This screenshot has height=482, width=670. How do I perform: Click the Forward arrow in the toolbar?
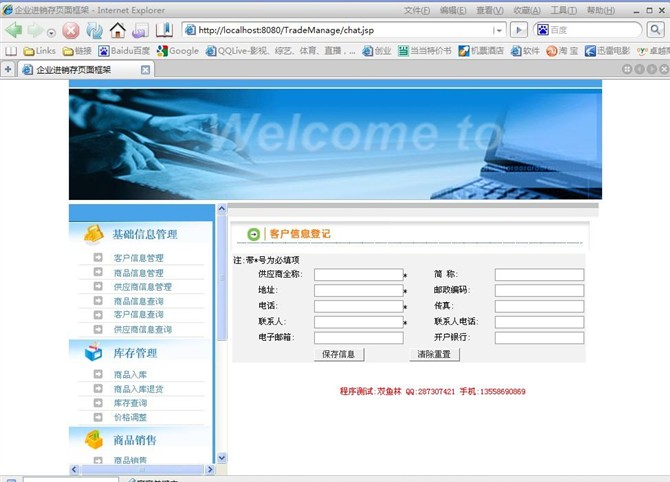pos(35,30)
